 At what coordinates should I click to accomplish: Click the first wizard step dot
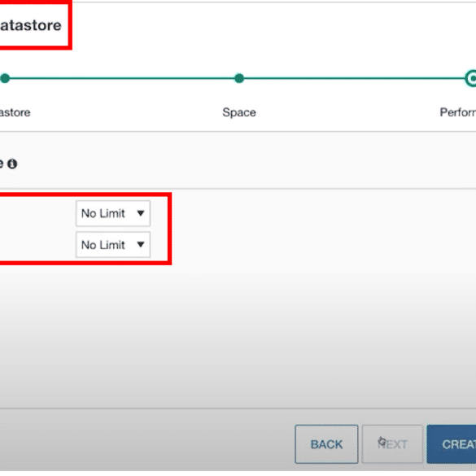[5, 78]
